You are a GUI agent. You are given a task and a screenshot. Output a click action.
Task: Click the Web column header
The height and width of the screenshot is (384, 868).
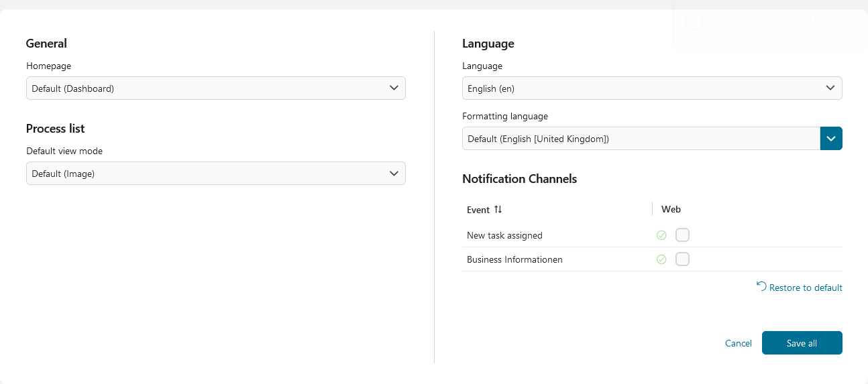[x=671, y=209]
